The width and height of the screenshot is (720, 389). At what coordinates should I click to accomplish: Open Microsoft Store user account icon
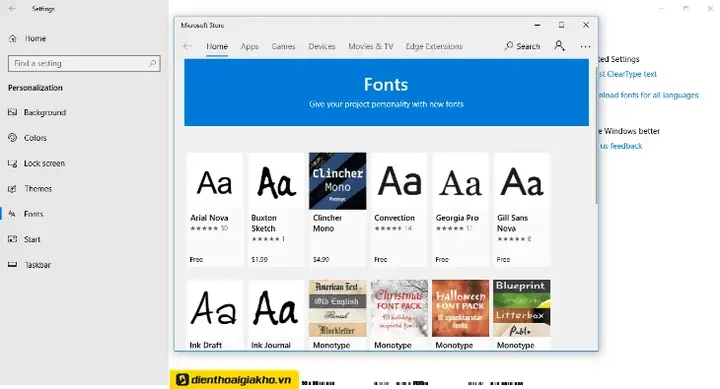click(x=559, y=45)
